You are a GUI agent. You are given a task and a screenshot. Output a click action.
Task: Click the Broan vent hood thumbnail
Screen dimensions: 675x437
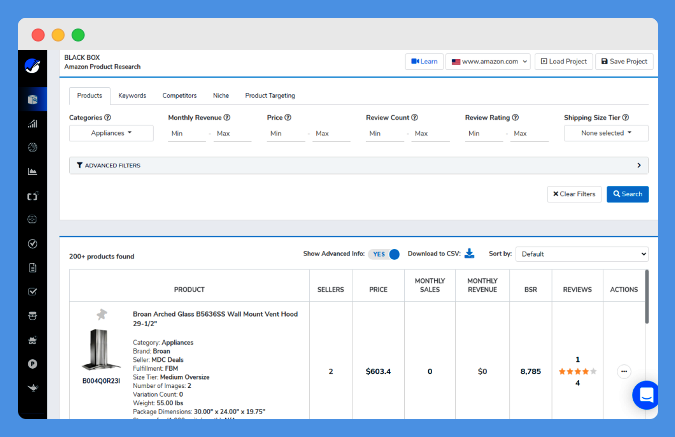coord(101,350)
